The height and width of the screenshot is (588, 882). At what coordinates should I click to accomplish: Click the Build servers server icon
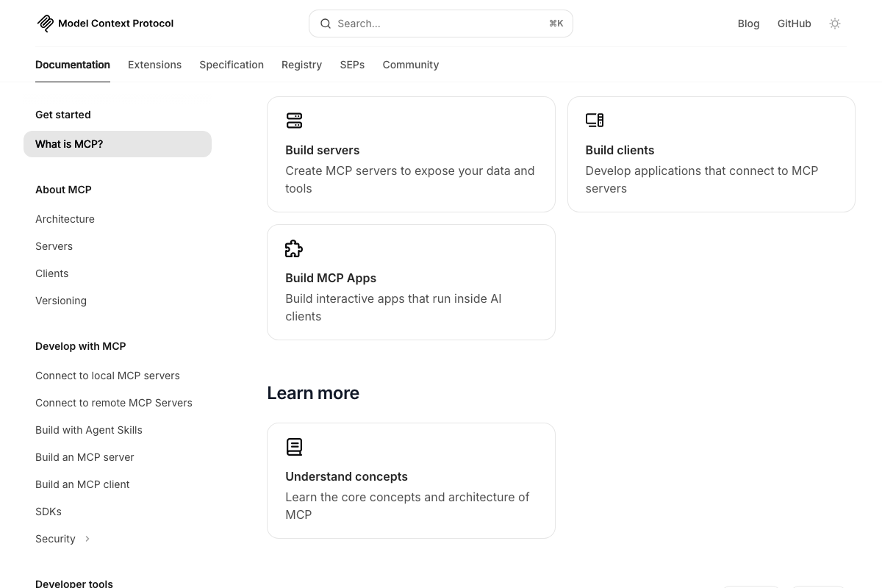(x=294, y=121)
